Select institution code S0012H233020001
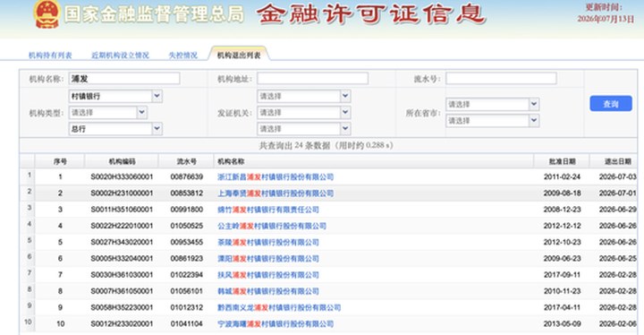Viewport: 644px width, 335px height. coord(122,324)
